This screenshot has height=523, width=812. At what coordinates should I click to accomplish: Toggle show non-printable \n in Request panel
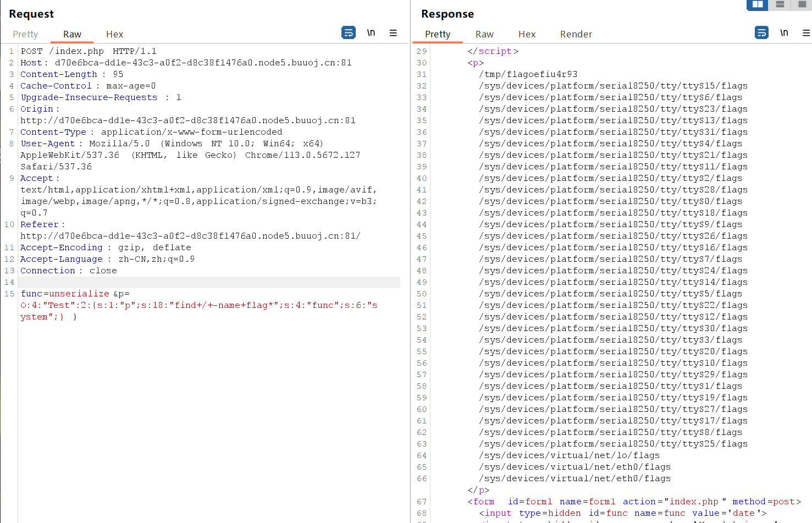(371, 33)
